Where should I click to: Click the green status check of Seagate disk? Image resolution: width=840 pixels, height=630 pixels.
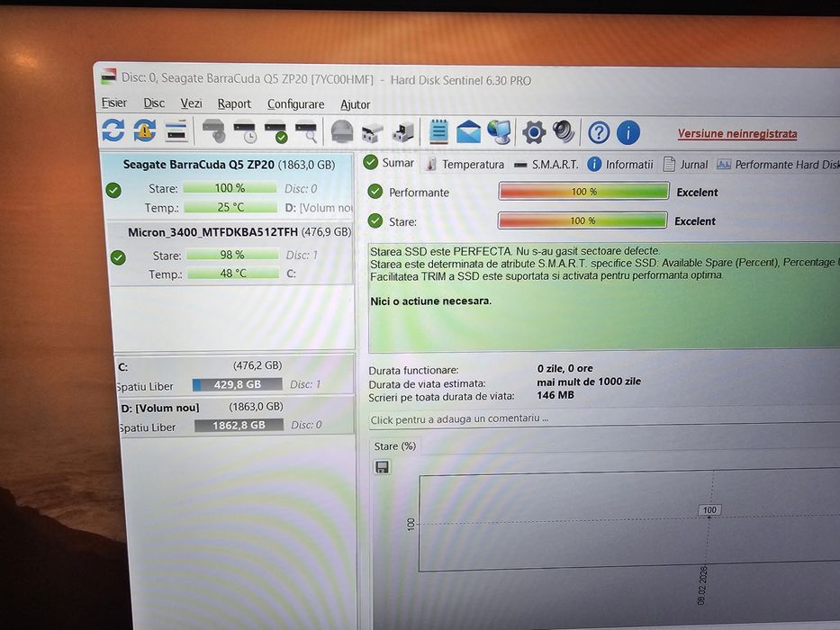[x=113, y=190]
